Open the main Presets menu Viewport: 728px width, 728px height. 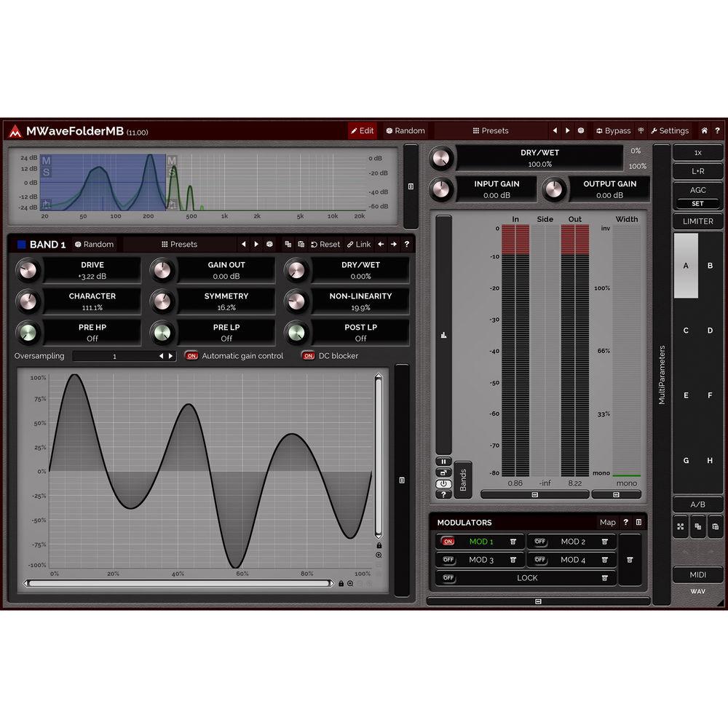click(x=490, y=131)
